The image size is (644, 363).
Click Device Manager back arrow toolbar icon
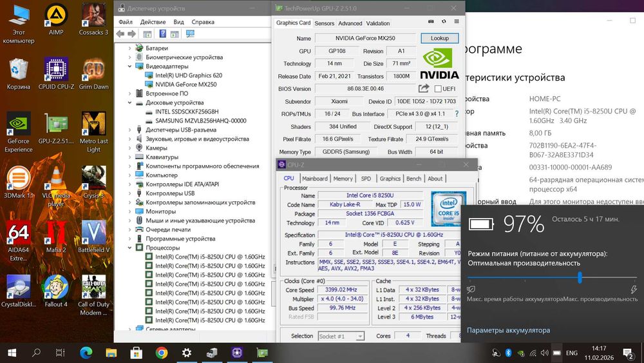coord(120,34)
